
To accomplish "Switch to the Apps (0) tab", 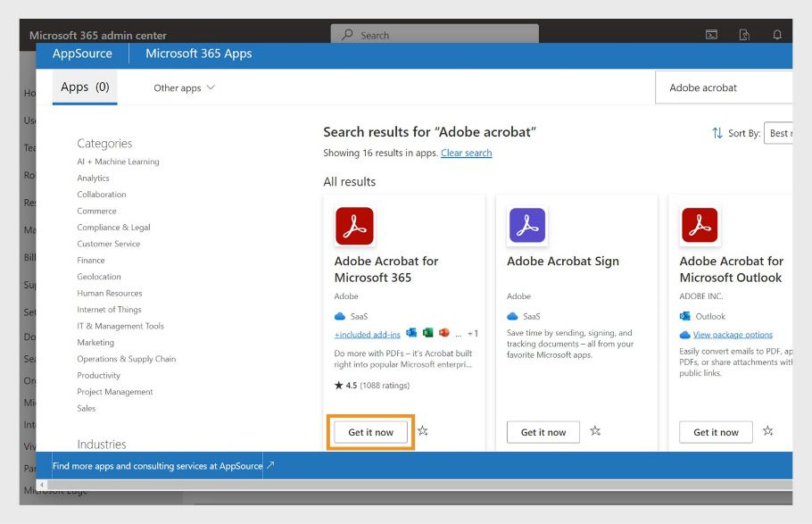I will tap(84, 87).
